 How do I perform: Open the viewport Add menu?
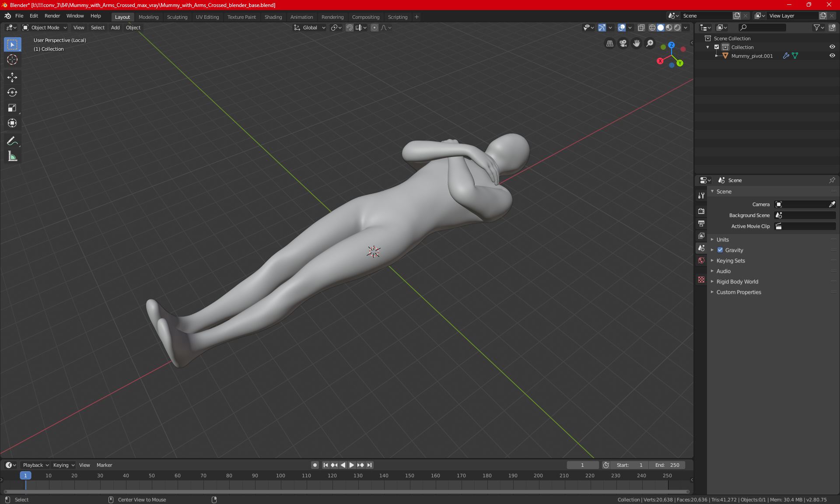(115, 28)
